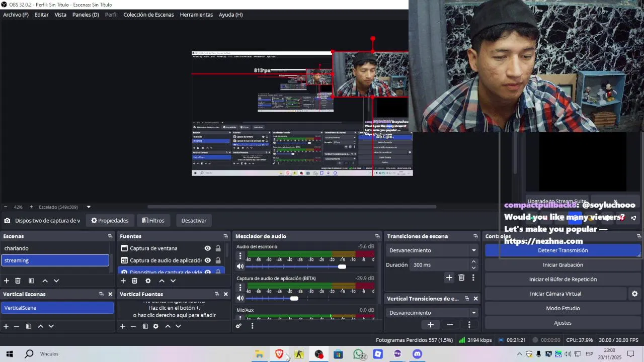The height and width of the screenshot is (362, 644).
Task: Open advanced audio properties gear in the mixer
Action: tap(238, 326)
